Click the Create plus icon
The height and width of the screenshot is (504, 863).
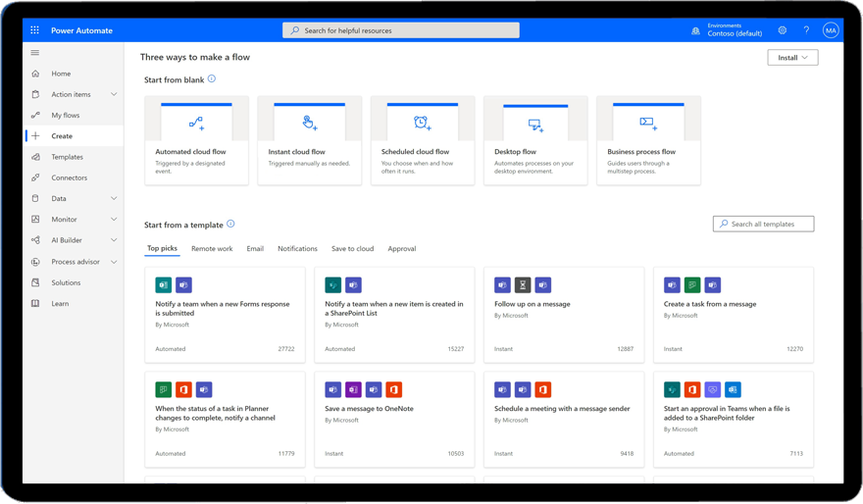pos(35,136)
